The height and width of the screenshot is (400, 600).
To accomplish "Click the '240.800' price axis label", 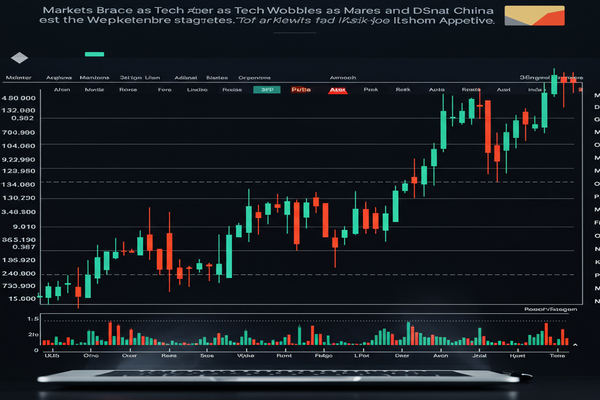I will point(18,274).
